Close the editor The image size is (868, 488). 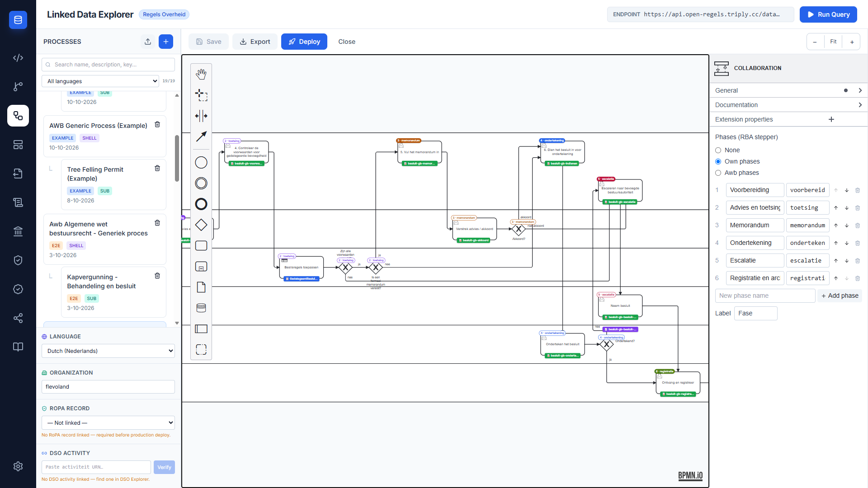pos(347,42)
